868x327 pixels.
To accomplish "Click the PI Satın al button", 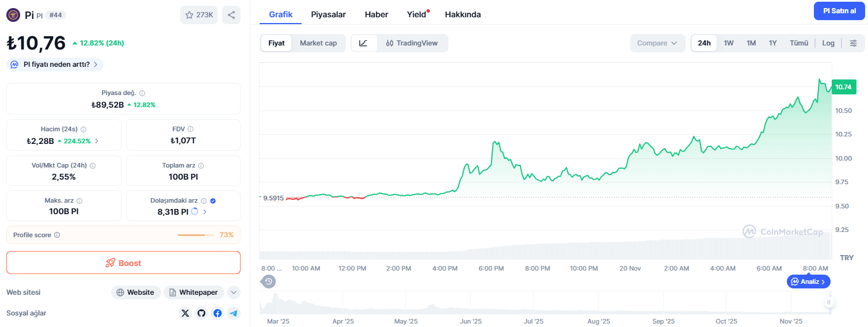I will tap(839, 11).
